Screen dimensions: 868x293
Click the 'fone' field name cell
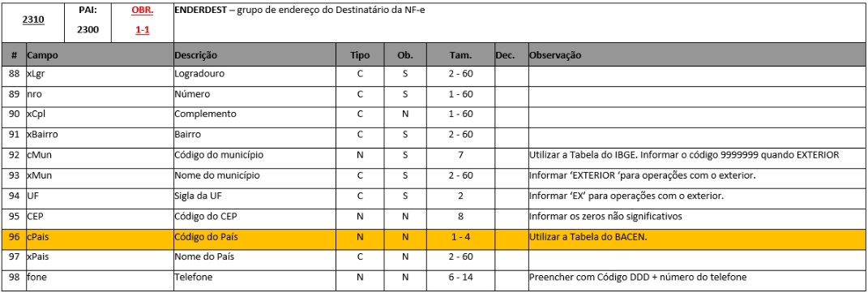point(100,278)
